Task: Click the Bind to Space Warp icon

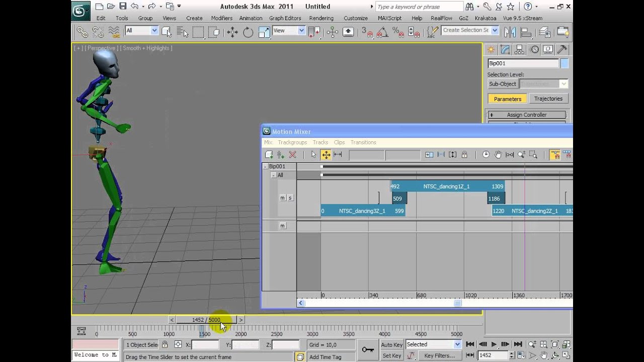Action: (114, 32)
